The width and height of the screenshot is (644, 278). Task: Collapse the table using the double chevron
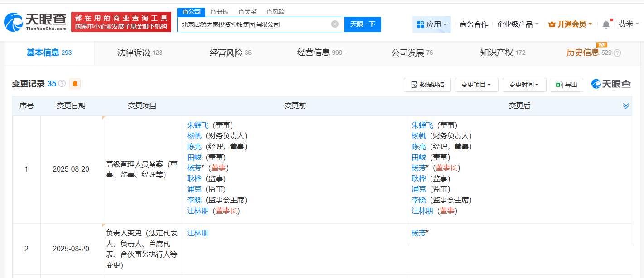626,105
